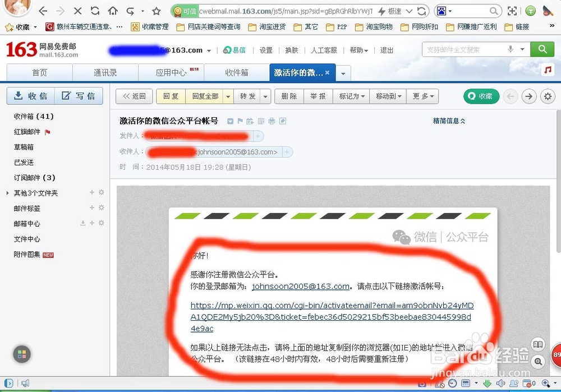The image size is (561, 392).
Task: Click the zoom magnifier in browser status bar
Action: [x=545, y=384]
